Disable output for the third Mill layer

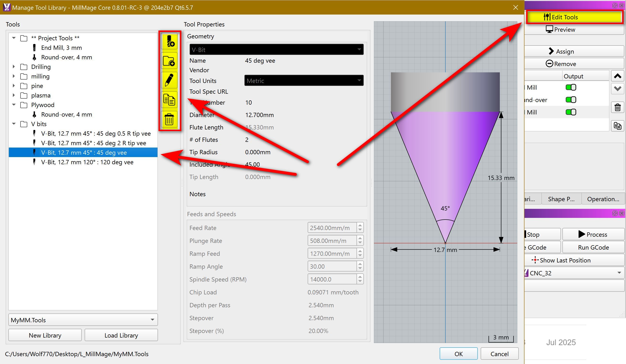571,112
